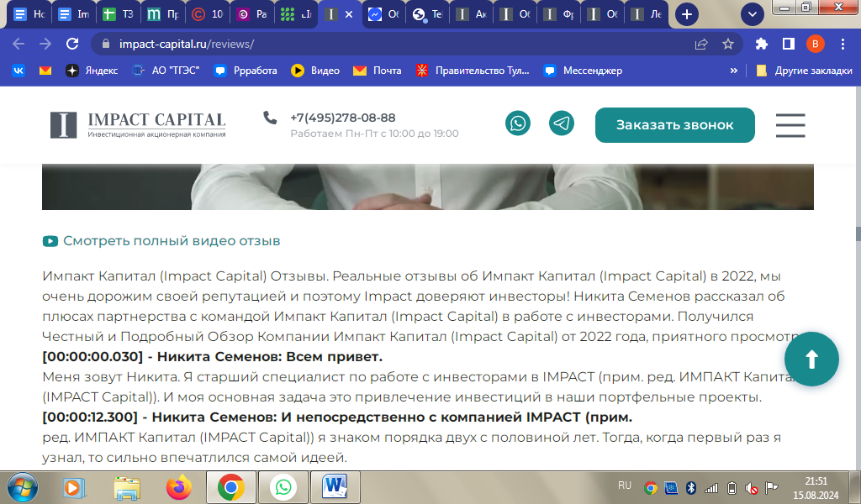
Task: Click the video review image
Action: pos(428,186)
